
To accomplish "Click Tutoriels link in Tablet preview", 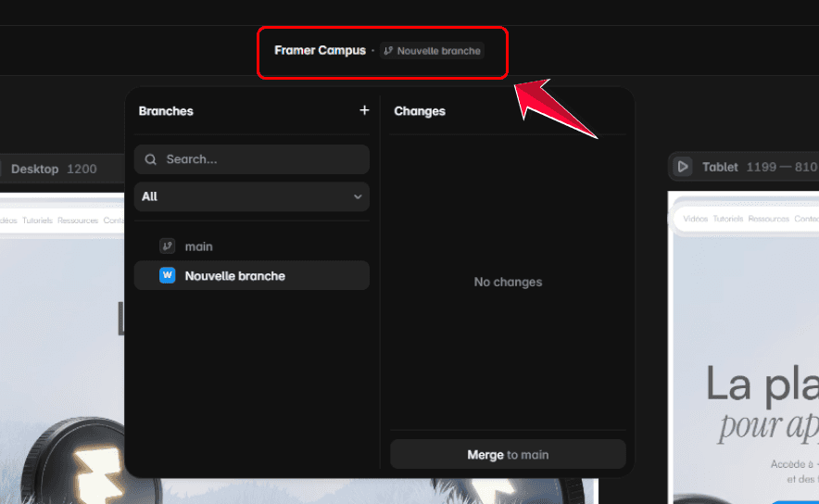I will (x=727, y=219).
